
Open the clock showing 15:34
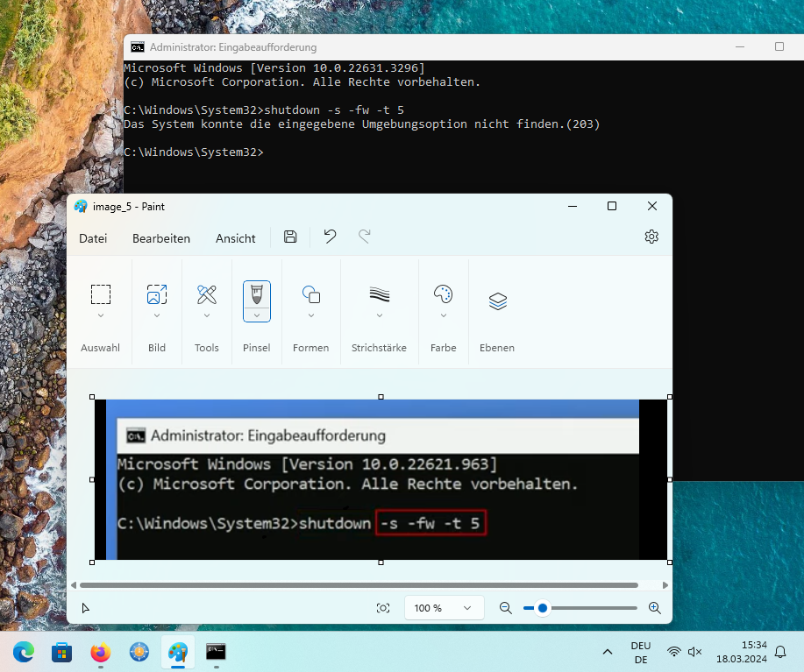pyautogui.click(x=742, y=652)
